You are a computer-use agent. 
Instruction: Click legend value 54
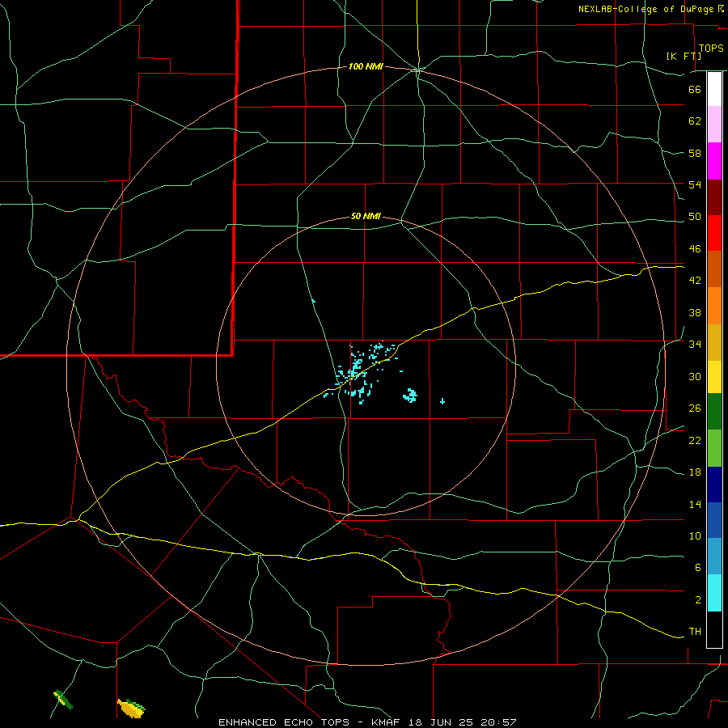[695, 184]
